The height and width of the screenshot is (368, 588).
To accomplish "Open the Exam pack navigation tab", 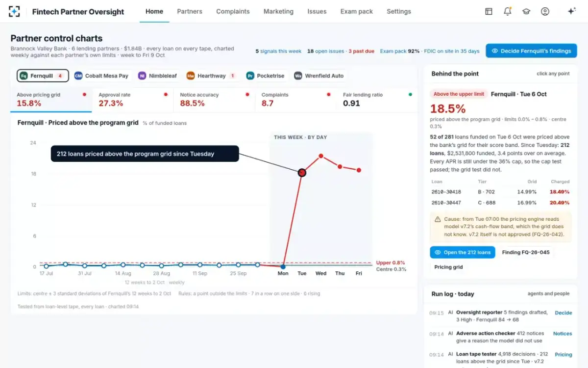I will click(x=357, y=11).
